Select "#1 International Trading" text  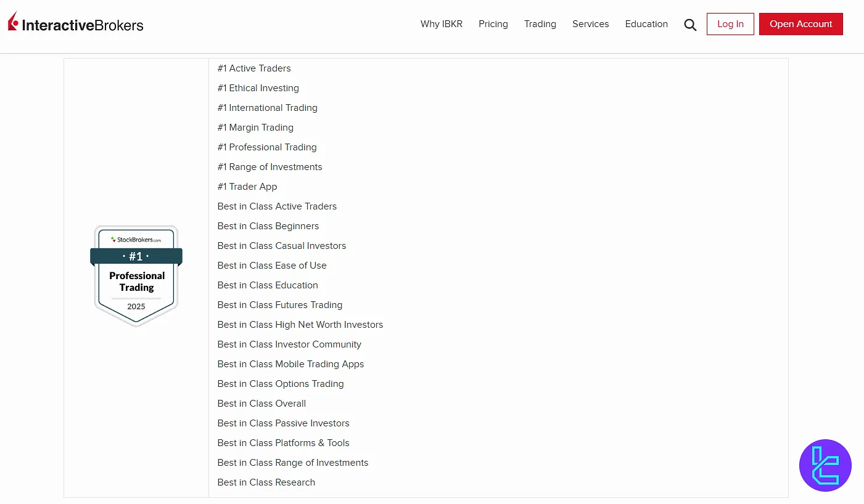[x=268, y=108]
